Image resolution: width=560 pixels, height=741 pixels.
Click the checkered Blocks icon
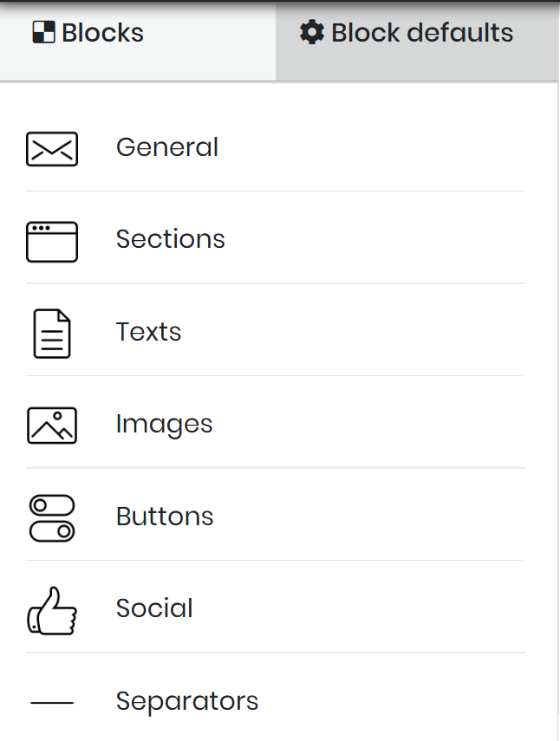(x=43, y=32)
